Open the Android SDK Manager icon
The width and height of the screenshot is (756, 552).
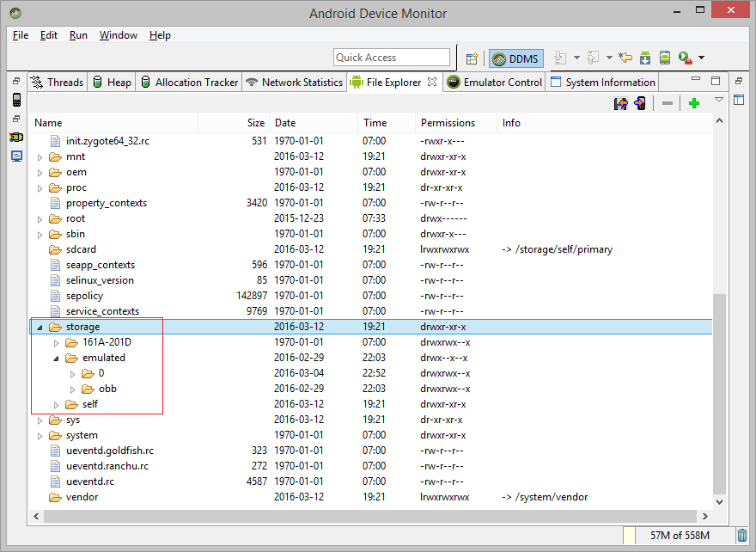645,58
